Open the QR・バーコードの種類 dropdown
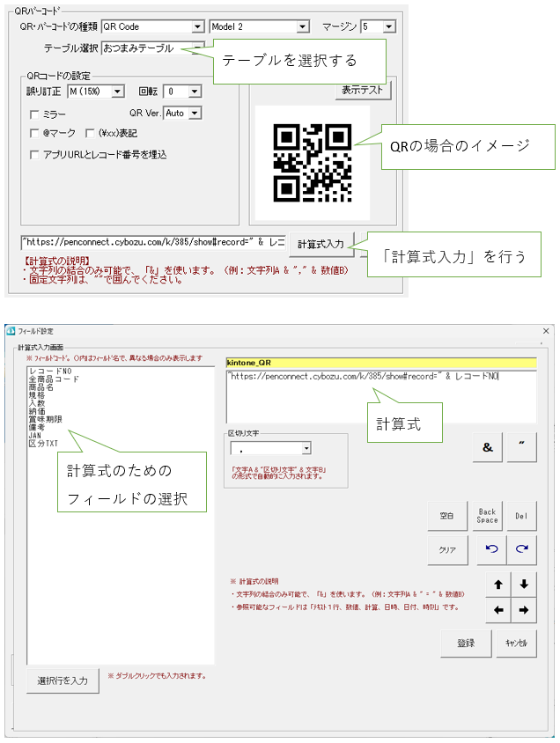This screenshot has height=743, width=560. (198, 26)
